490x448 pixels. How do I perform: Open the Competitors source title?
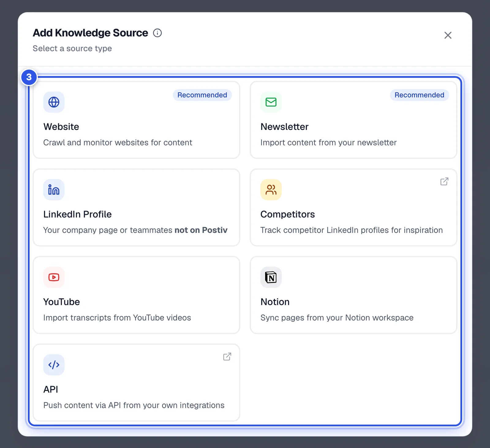288,214
